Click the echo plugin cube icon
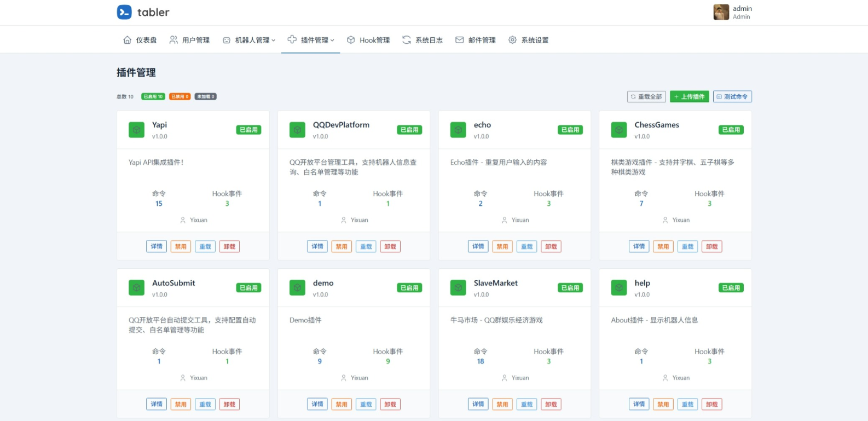 (x=458, y=130)
